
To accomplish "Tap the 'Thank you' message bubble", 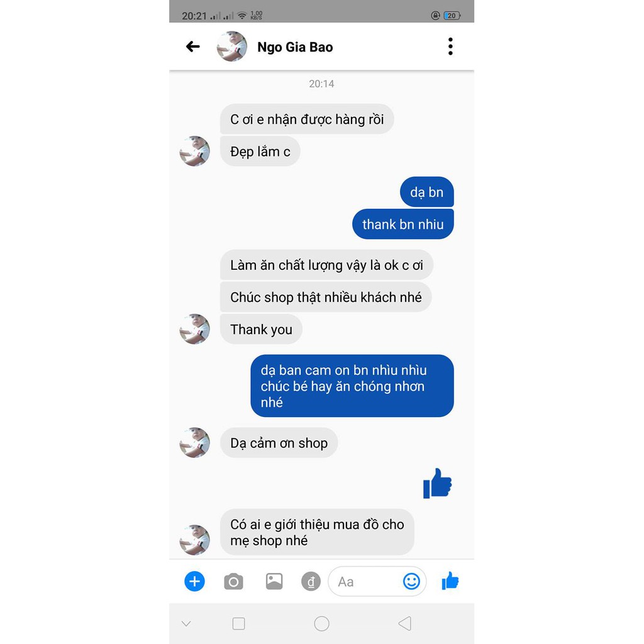I will pos(261,330).
